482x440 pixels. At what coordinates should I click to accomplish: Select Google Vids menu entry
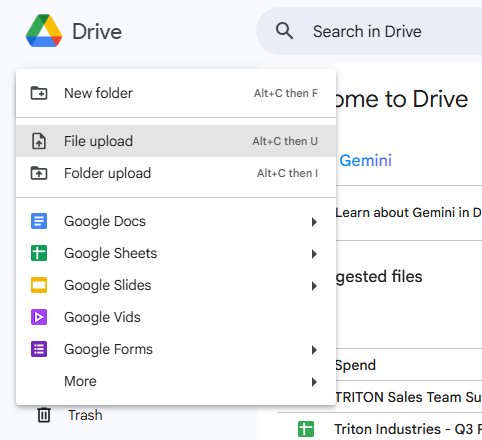(x=176, y=317)
